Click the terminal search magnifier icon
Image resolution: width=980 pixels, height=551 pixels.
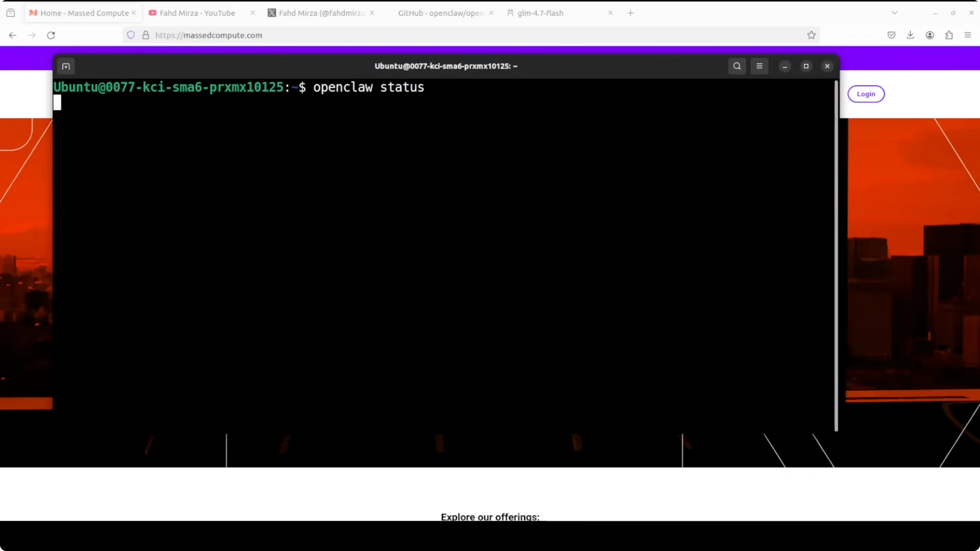pyautogui.click(x=737, y=66)
